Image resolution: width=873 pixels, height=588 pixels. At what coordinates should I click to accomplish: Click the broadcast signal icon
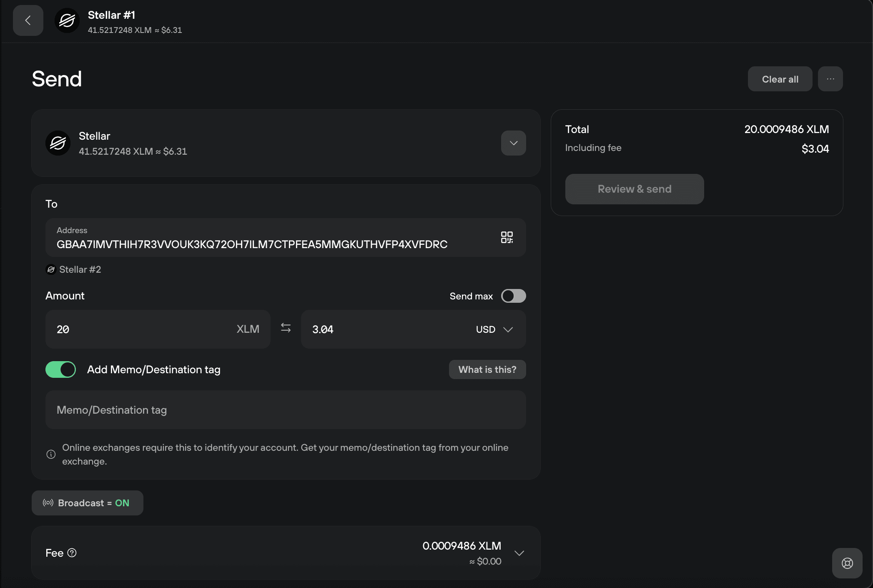tap(48, 503)
